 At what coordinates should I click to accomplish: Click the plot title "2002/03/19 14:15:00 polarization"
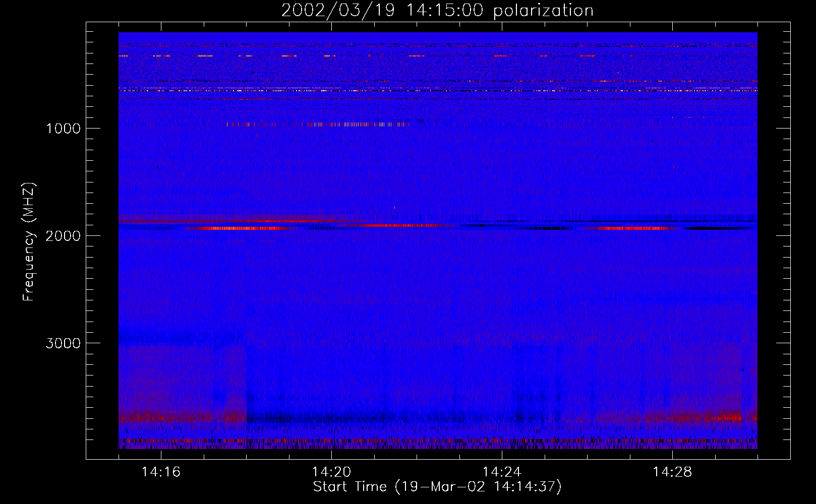click(437, 11)
